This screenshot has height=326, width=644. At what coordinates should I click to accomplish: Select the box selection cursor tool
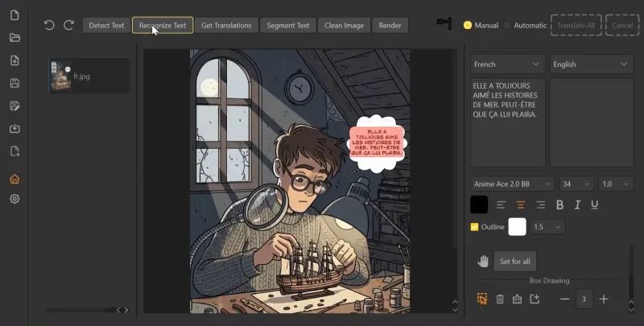click(x=482, y=299)
